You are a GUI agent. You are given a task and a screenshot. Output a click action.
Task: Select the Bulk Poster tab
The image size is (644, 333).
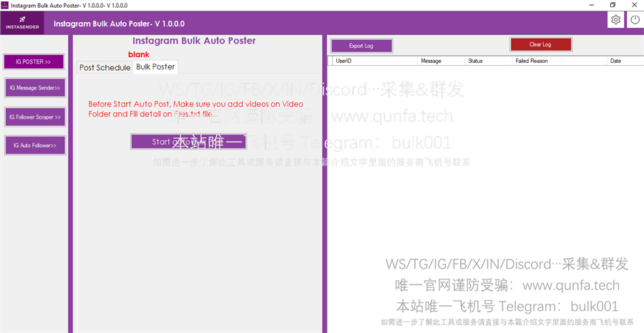pos(155,67)
